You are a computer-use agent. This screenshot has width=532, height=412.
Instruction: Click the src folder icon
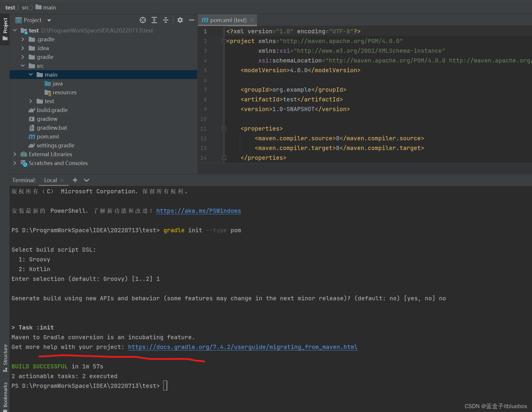point(32,66)
